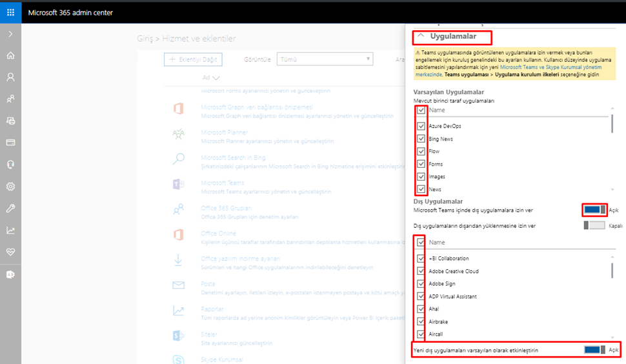Open Microsoft Teams settings link

pos(223,183)
